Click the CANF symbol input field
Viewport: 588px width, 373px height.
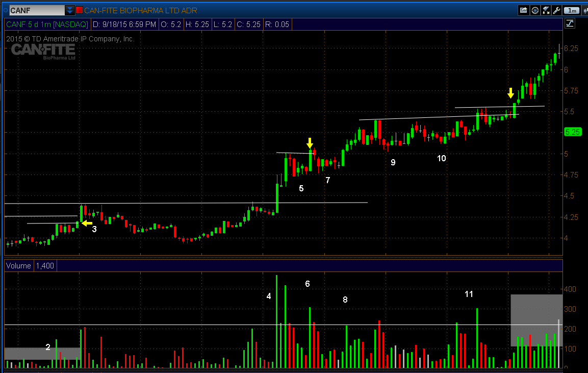pyautogui.click(x=37, y=11)
